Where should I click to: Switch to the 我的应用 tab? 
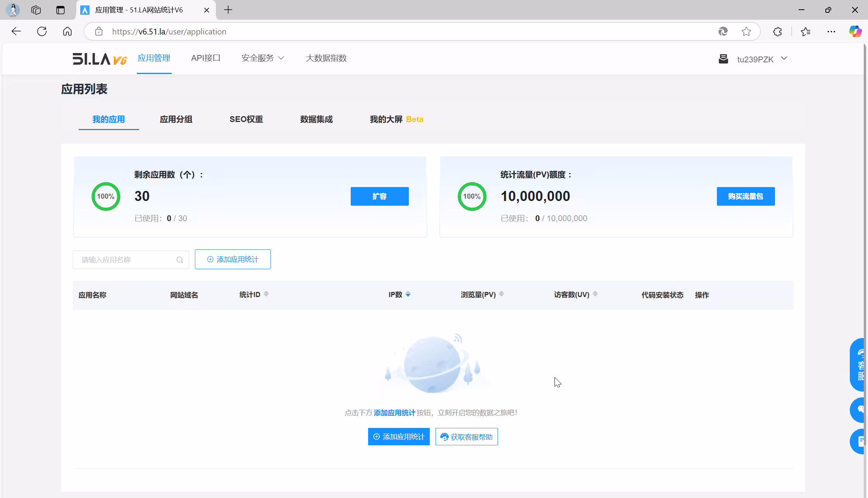point(108,119)
